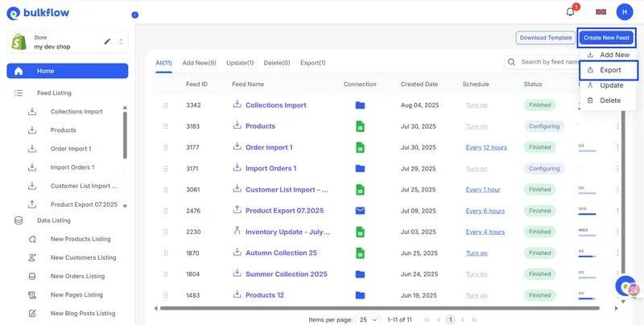Click the Download Template button
Image resolution: width=644 pixels, height=325 pixels.
pyautogui.click(x=546, y=37)
